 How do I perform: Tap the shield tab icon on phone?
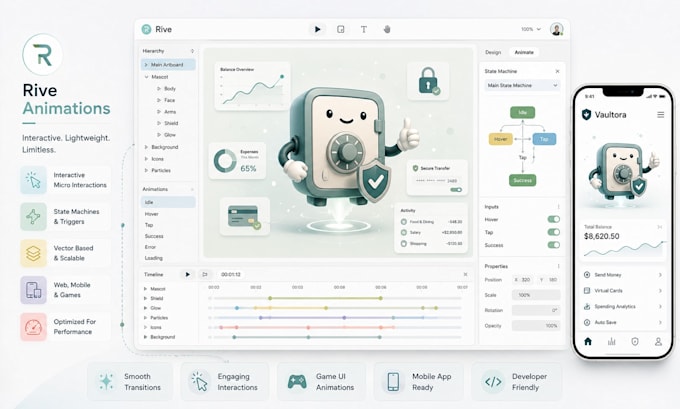635,342
